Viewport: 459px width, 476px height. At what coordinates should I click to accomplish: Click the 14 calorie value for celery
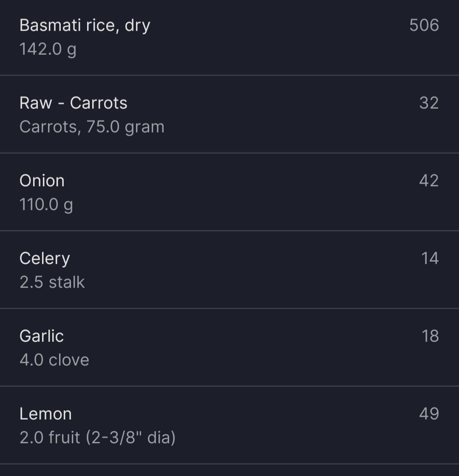click(429, 259)
